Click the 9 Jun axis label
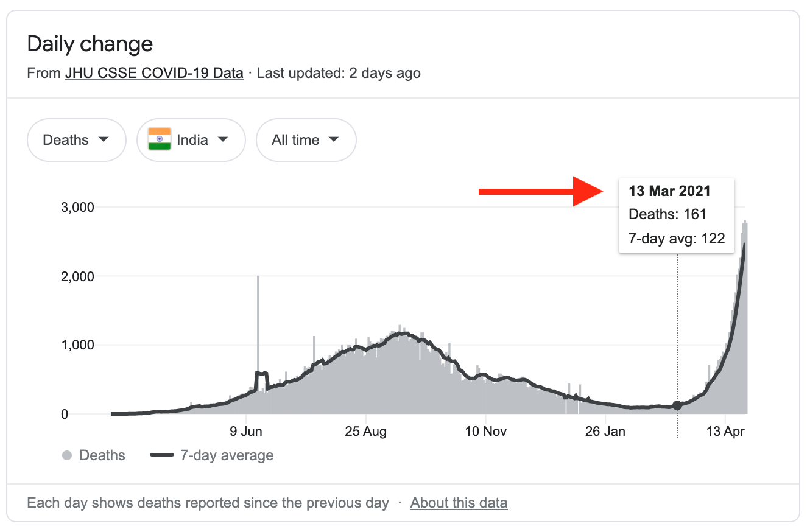Screen dimensions: 810x532 tap(246, 432)
